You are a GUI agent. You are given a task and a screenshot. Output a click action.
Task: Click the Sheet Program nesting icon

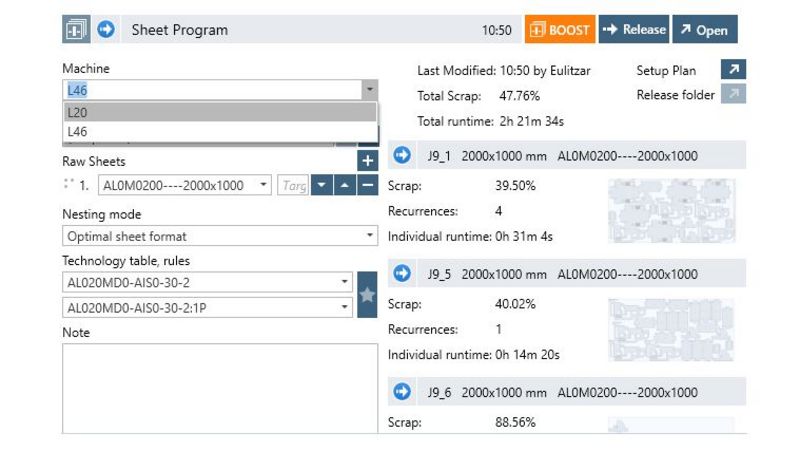[77, 30]
